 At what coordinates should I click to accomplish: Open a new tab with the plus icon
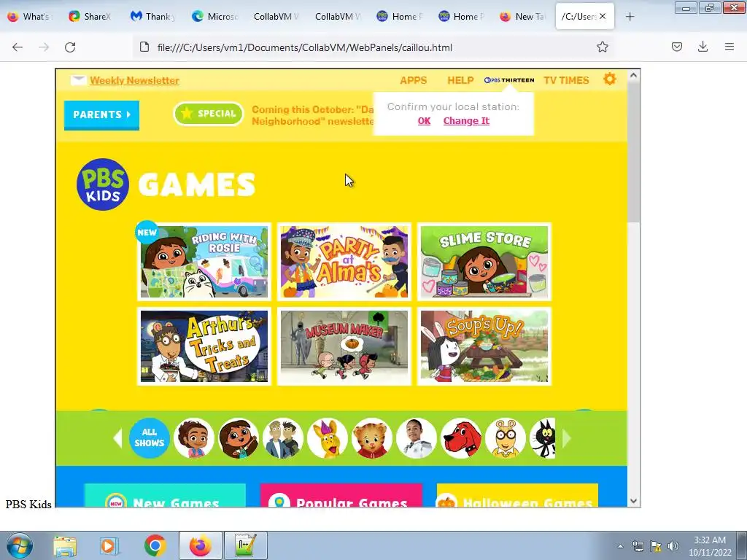coord(630,17)
